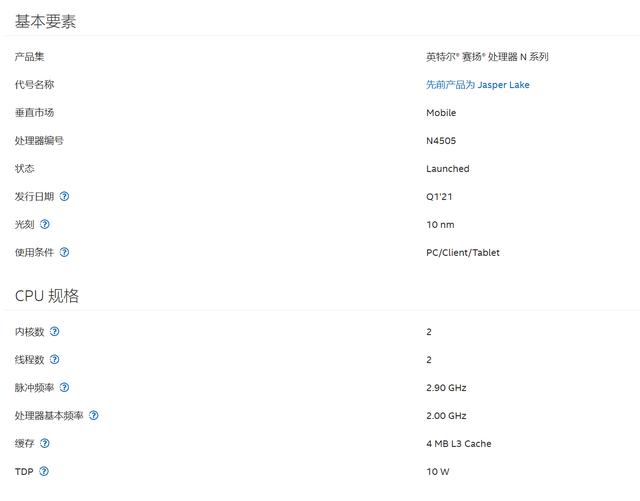Click the Launched status value
This screenshot has height=501, width=640.
(x=448, y=169)
